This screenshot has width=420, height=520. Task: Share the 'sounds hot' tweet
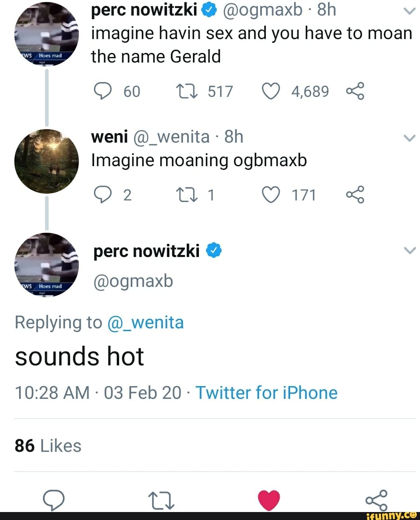(376, 500)
